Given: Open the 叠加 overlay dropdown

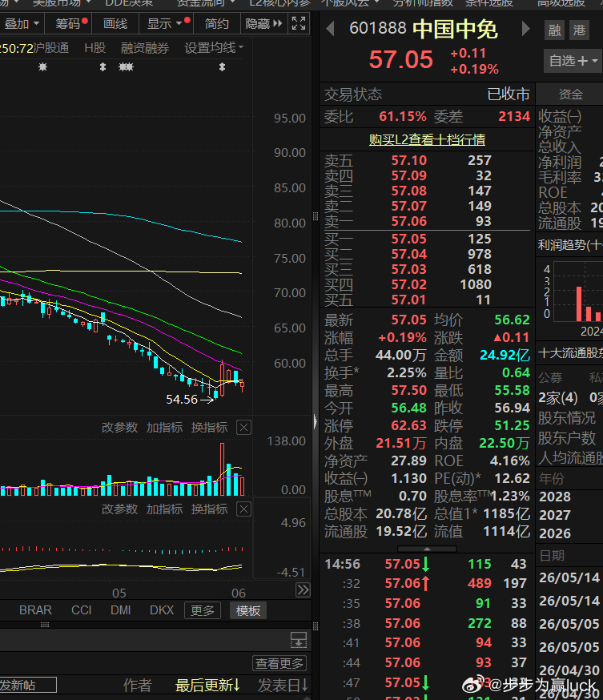Looking at the screenshot, I should [x=22, y=24].
